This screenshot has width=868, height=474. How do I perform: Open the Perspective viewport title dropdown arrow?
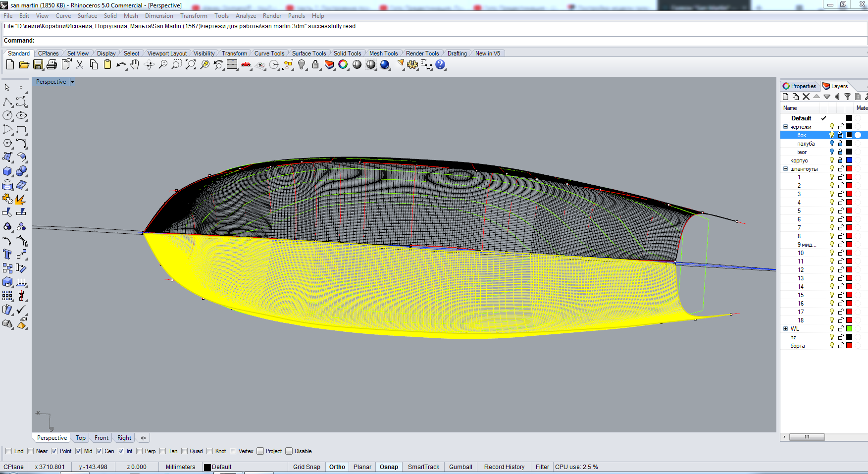point(72,82)
